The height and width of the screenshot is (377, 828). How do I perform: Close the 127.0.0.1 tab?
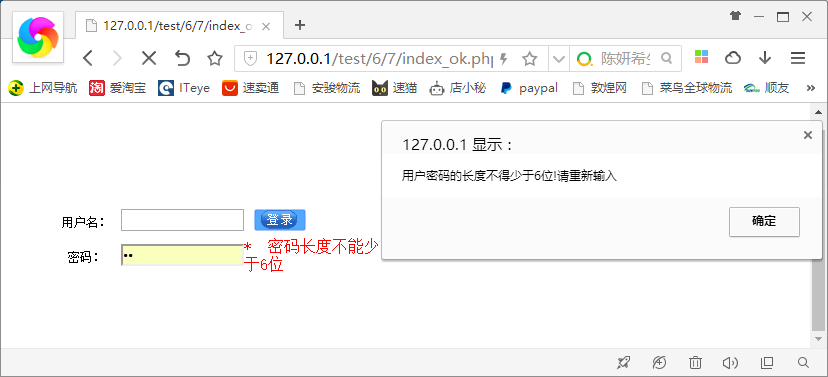(266, 26)
